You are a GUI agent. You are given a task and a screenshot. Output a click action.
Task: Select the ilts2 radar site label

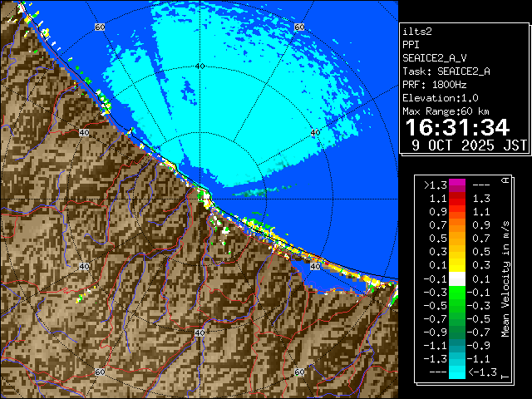[x=417, y=30]
